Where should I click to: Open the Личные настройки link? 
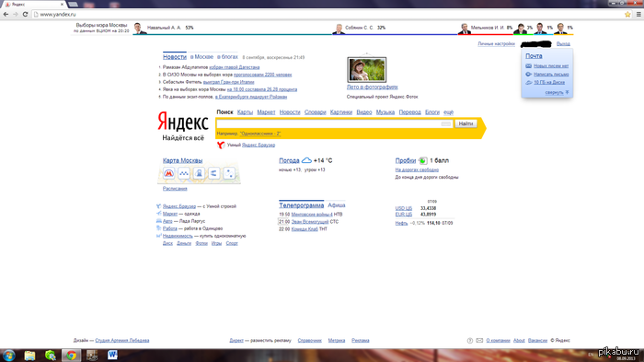point(496,43)
